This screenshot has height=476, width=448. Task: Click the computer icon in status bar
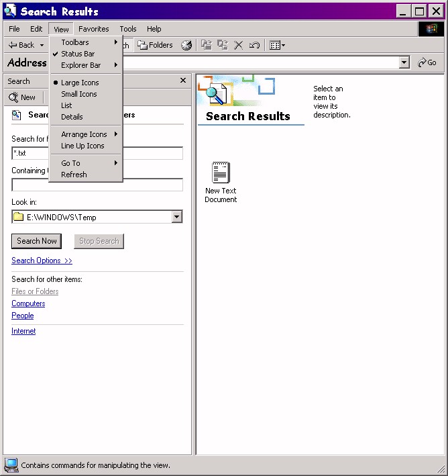(11, 465)
